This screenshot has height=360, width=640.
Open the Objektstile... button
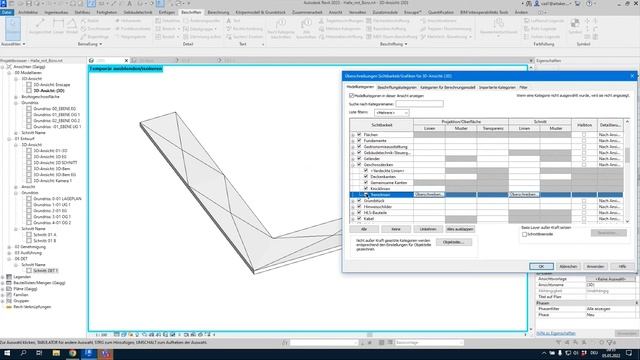pyautogui.click(x=453, y=242)
